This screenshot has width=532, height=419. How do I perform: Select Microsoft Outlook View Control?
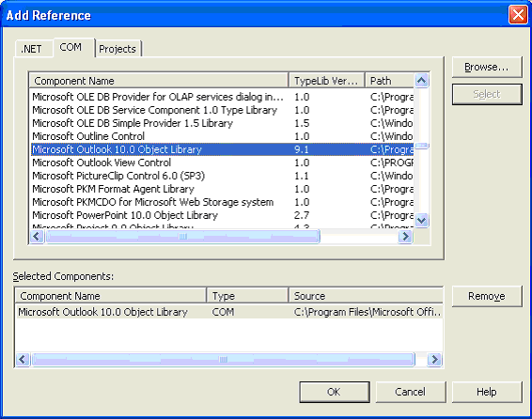(222, 163)
